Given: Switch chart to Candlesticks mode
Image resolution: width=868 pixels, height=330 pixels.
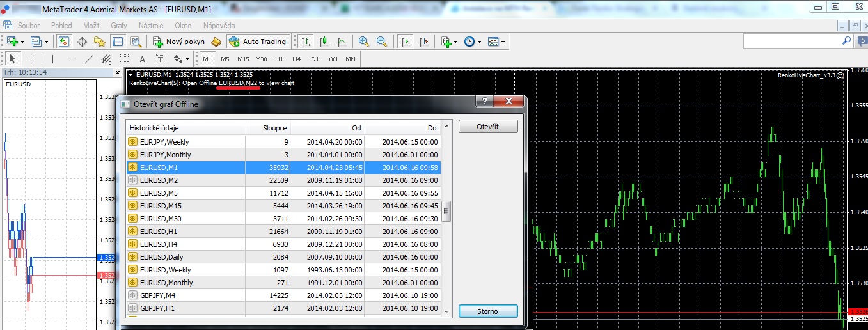Looking at the screenshot, I should [x=324, y=42].
